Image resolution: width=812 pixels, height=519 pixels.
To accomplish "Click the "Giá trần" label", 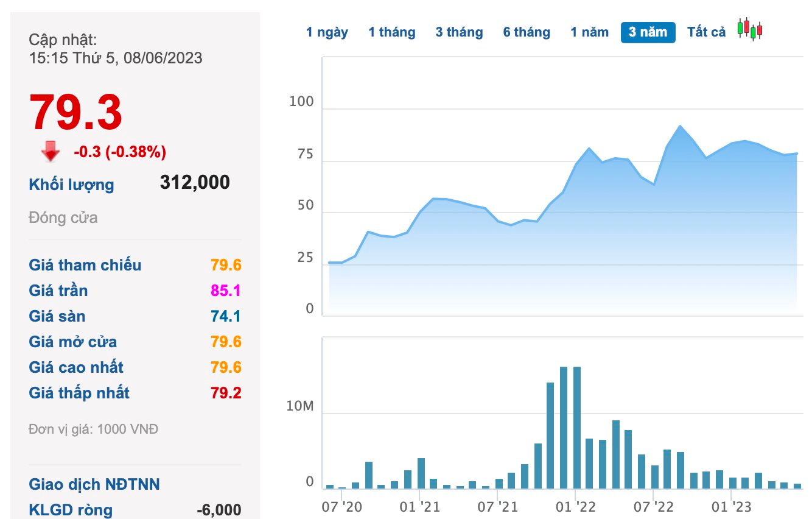I will tap(58, 291).
